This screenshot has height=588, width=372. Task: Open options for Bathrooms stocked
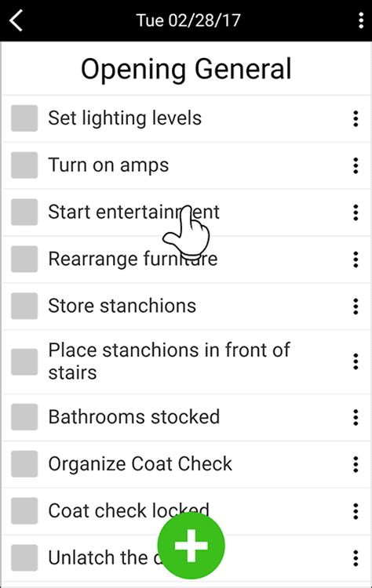(356, 417)
